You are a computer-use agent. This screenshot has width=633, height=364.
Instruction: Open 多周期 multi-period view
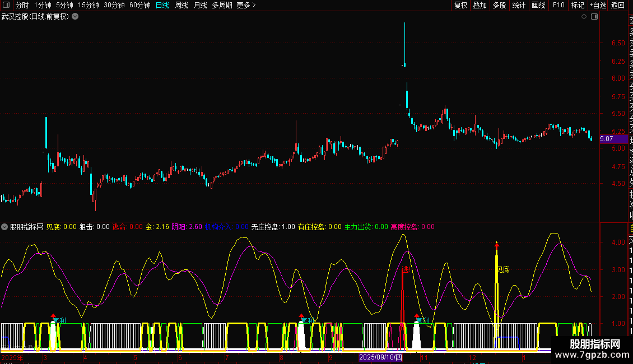222,6
